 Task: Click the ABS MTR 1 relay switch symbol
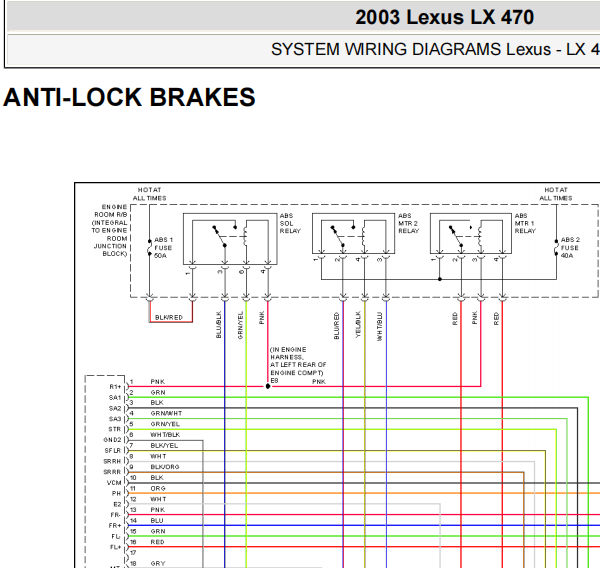coord(461,235)
